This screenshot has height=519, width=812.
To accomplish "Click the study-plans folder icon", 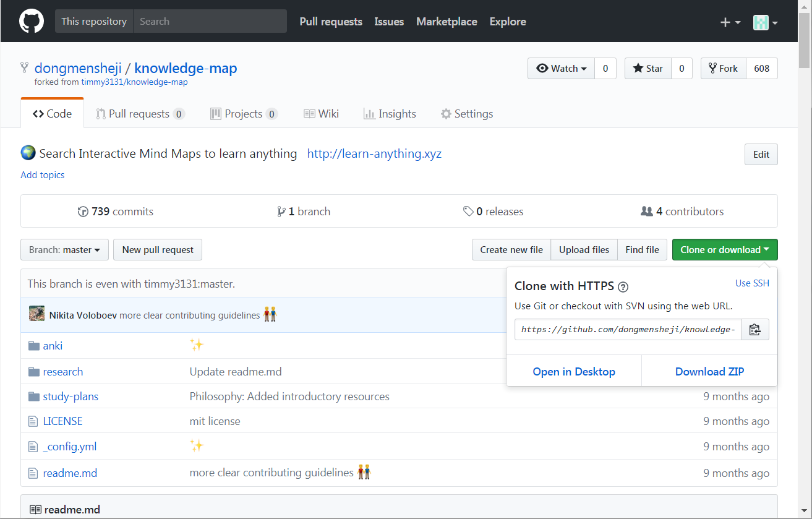I will pos(34,397).
